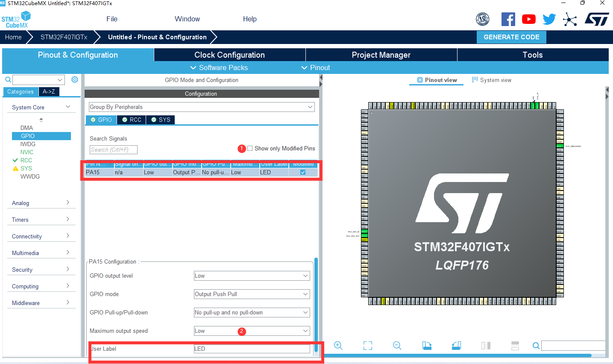The width and height of the screenshot is (613, 364).
Task: Rotate the chip counterclockwise
Action: [456, 346]
